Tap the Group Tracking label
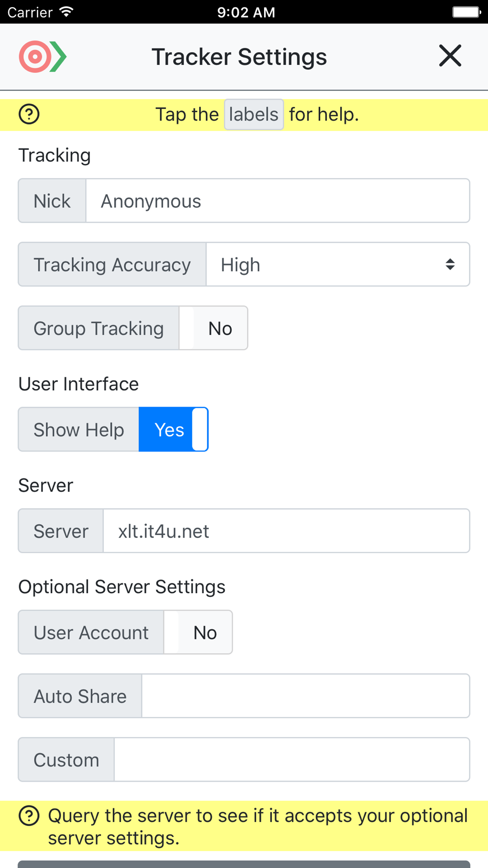Viewport: 488px width, 868px height. click(x=99, y=328)
